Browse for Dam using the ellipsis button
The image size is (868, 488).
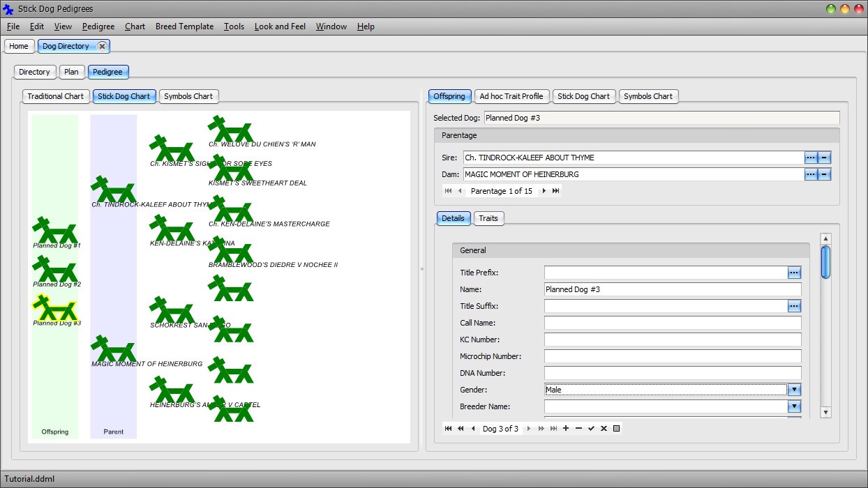coord(810,174)
